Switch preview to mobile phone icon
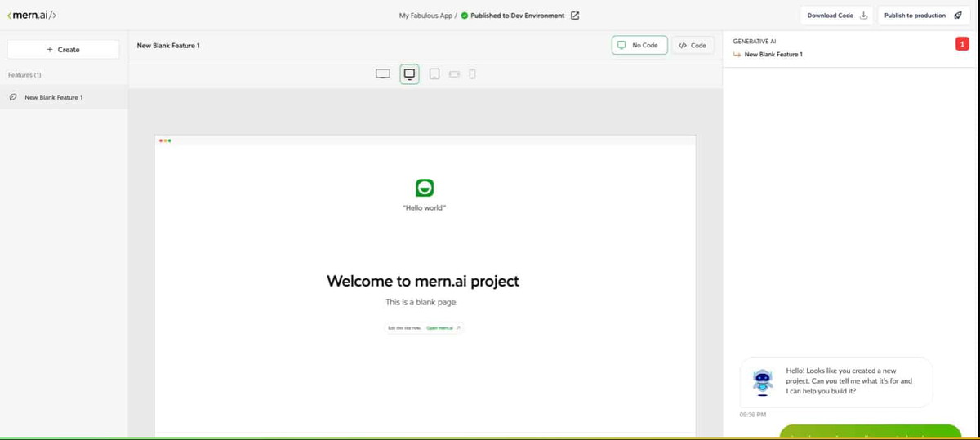The image size is (980, 440). click(472, 74)
